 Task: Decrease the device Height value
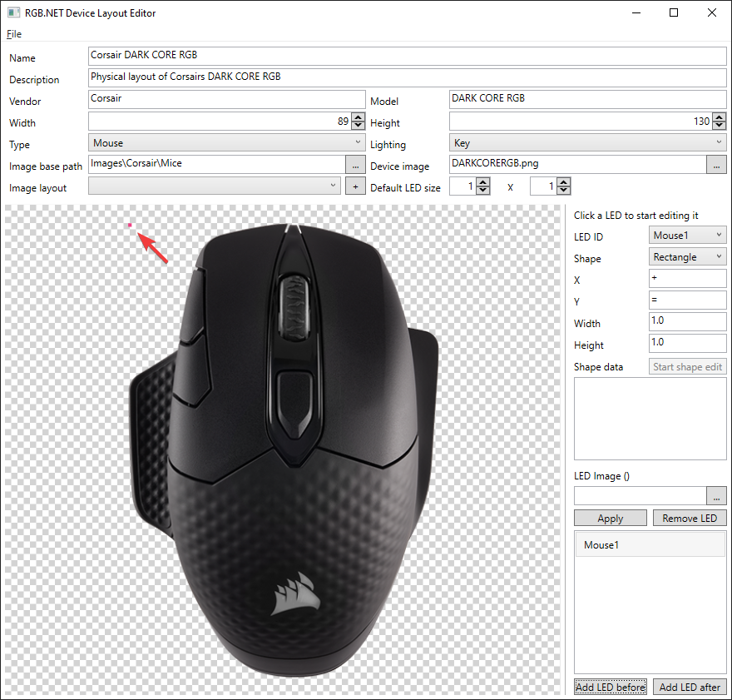(x=720, y=125)
